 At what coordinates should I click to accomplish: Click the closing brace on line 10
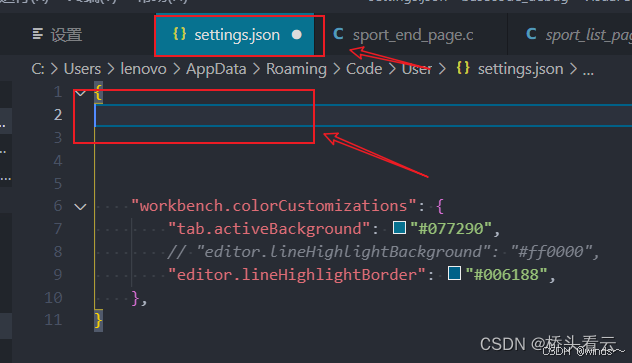tap(135, 298)
